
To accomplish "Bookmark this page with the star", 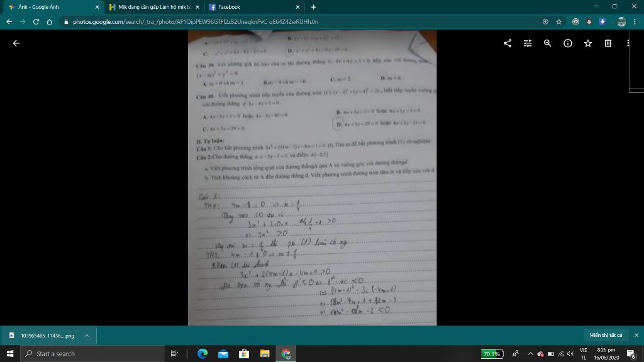I will [x=559, y=22].
